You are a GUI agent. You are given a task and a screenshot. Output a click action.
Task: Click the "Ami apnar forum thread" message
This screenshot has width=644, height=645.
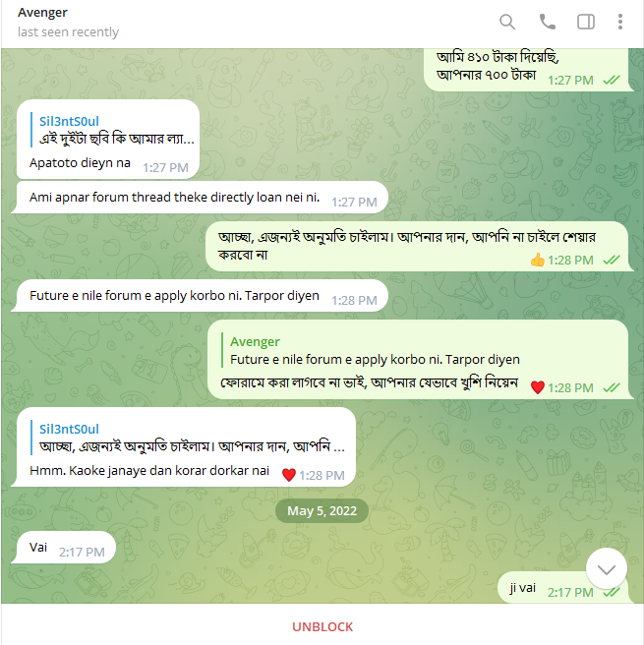pos(202,198)
